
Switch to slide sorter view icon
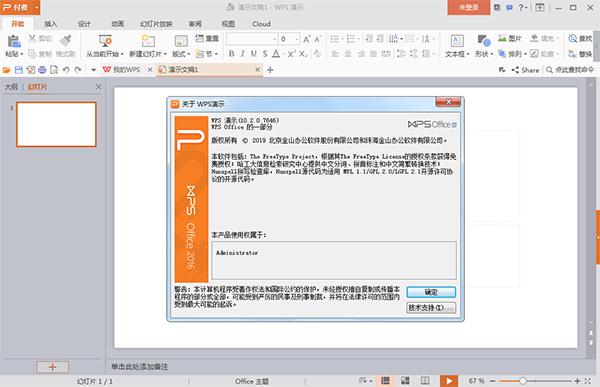click(405, 380)
